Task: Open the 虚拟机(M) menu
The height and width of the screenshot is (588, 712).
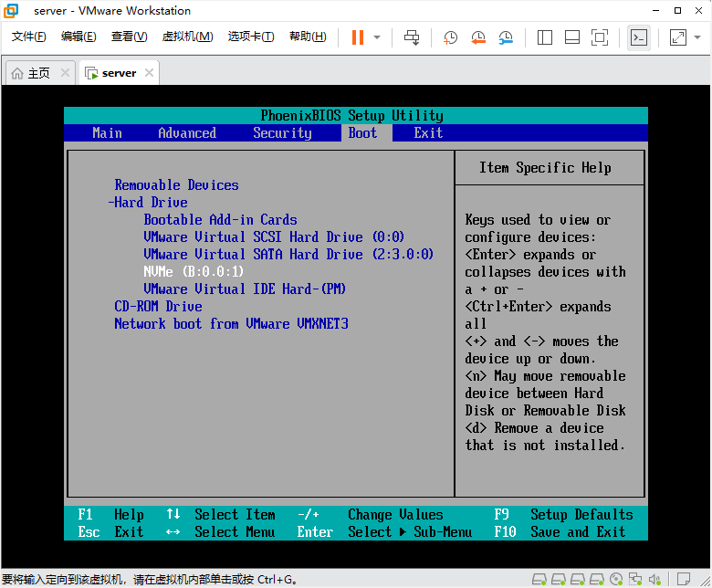Action: [187, 37]
